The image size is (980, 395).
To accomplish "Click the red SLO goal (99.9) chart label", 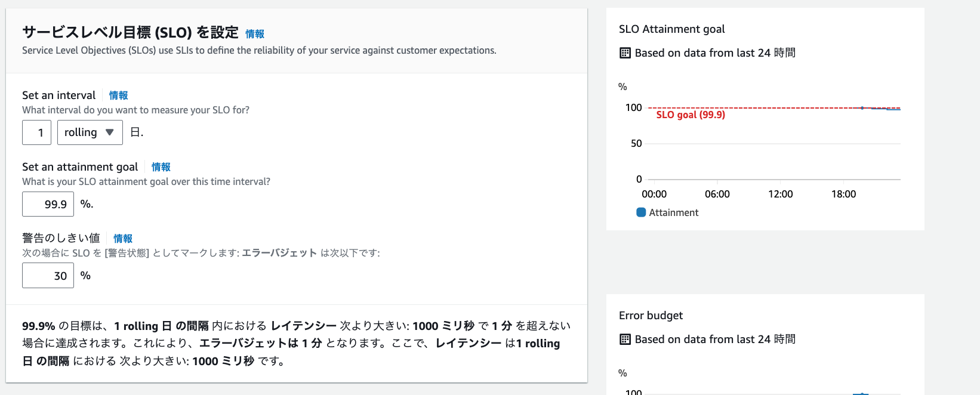I will tap(691, 115).
